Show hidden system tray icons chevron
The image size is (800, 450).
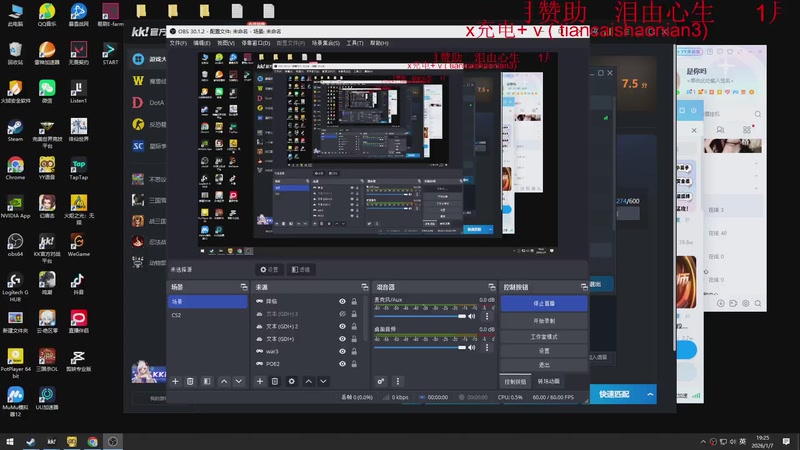[x=703, y=441]
